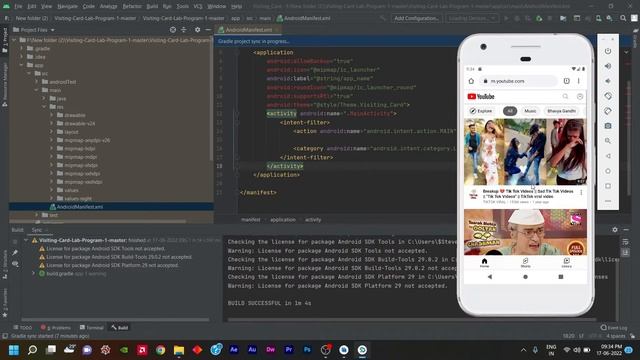The width and height of the screenshot is (640, 360).
Task: Tap the YouTube Library tab on phone
Action: pos(567,262)
